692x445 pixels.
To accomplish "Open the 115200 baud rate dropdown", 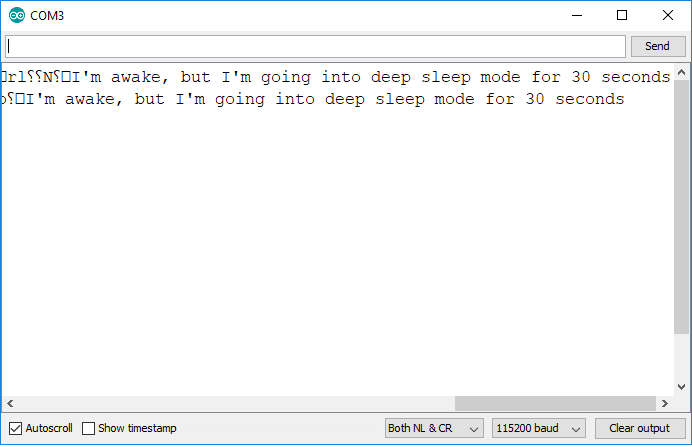I will (x=539, y=428).
